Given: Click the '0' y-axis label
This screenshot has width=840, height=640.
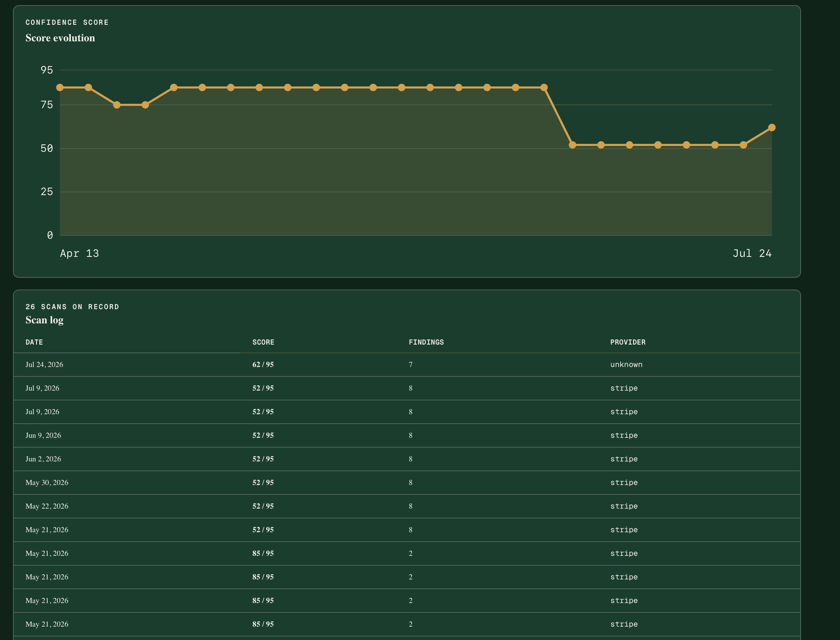Looking at the screenshot, I should 50,235.
